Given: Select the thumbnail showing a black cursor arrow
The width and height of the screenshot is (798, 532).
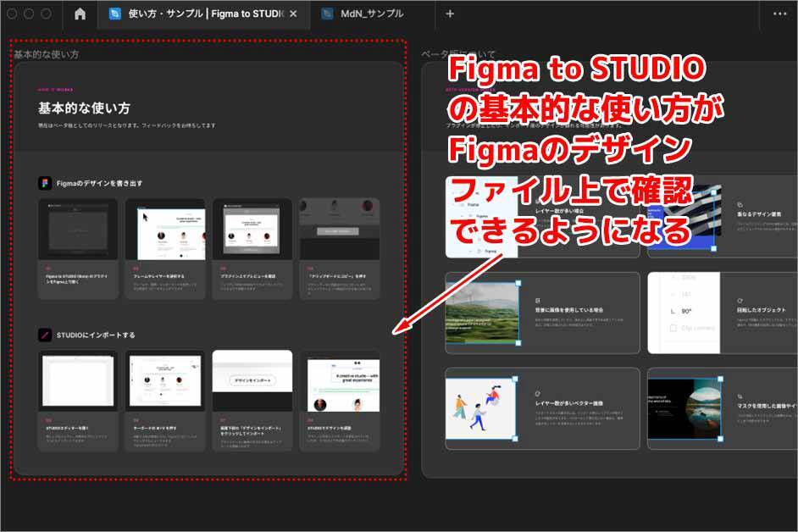Looking at the screenshot, I should (x=165, y=229).
